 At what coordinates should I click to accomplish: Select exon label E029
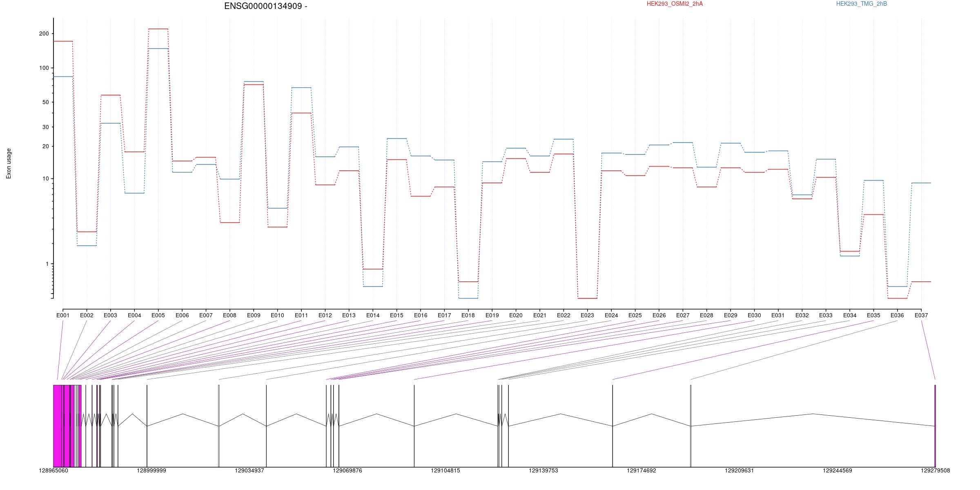(731, 315)
